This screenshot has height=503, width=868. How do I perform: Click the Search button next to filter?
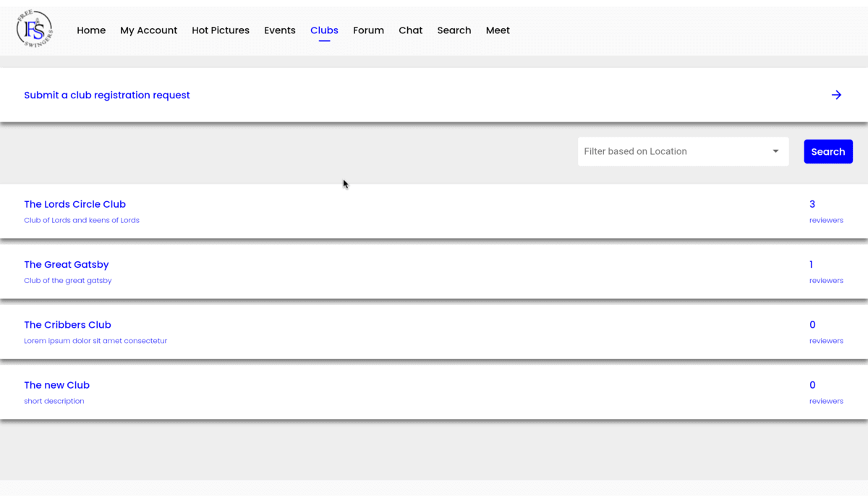827,151
